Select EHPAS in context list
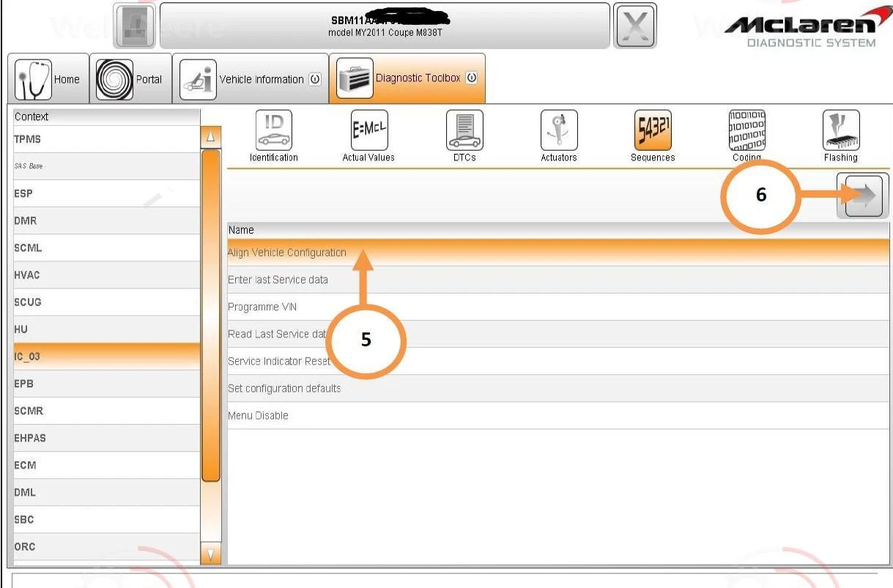893x588 pixels. click(x=106, y=438)
